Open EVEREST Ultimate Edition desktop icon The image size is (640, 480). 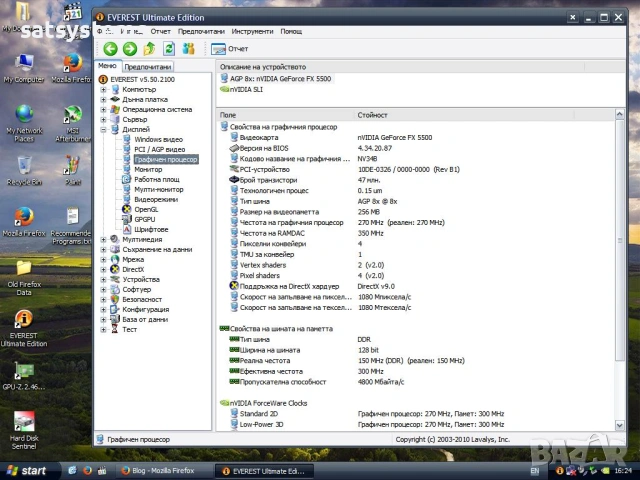click(24, 329)
